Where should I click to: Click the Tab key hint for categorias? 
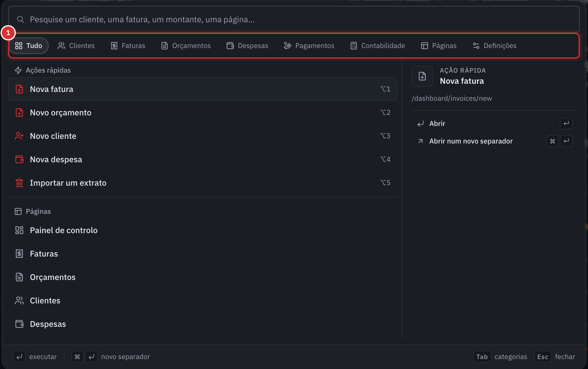point(482,357)
